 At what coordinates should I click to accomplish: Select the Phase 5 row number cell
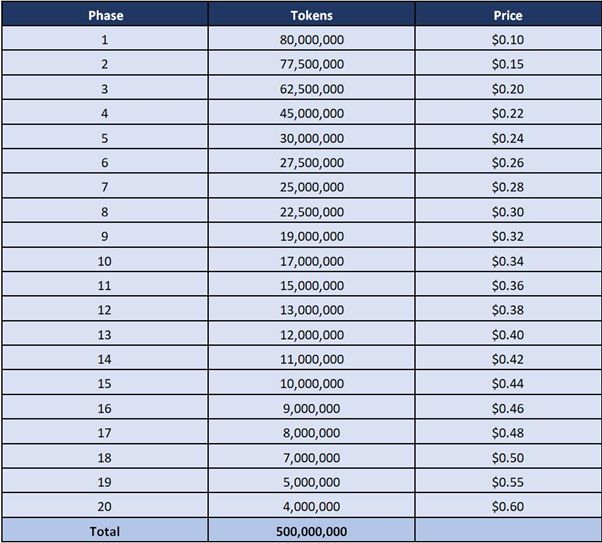(104, 138)
